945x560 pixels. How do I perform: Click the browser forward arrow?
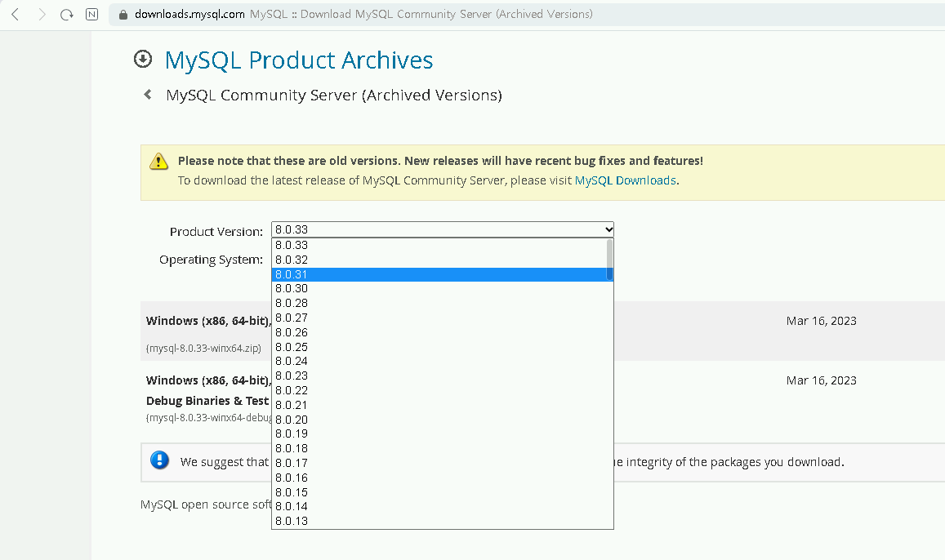42,15
